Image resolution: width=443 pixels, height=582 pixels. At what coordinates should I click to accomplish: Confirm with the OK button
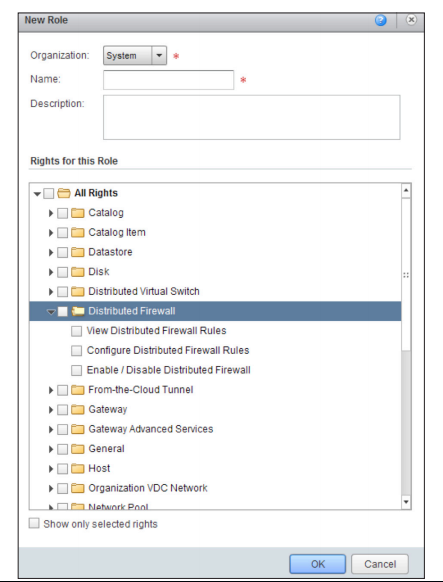[x=318, y=564]
